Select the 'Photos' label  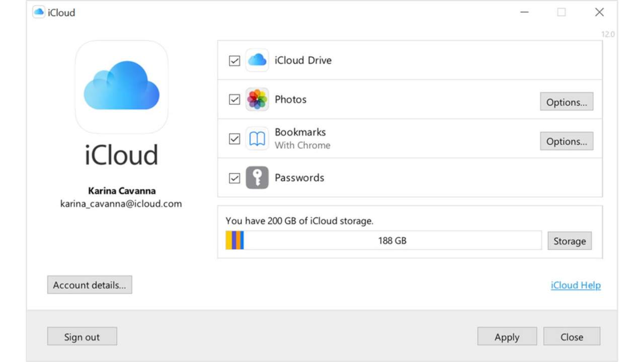coord(290,100)
